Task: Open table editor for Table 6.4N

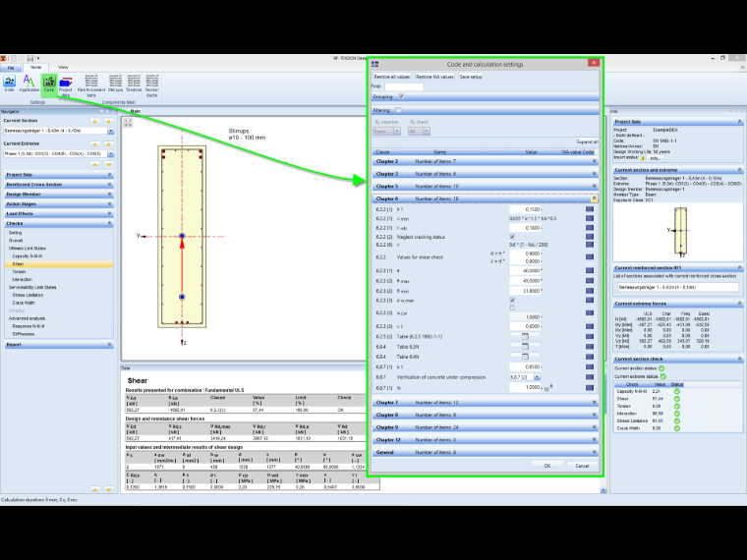Action: pos(525,357)
